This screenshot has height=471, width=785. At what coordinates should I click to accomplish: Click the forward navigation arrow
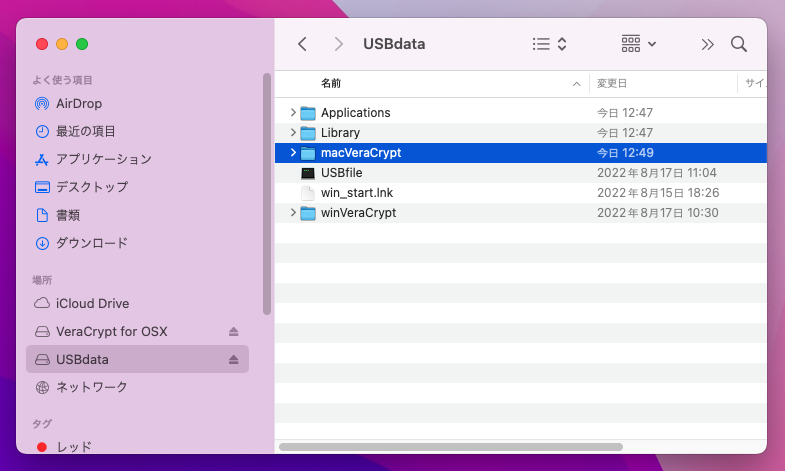339,44
